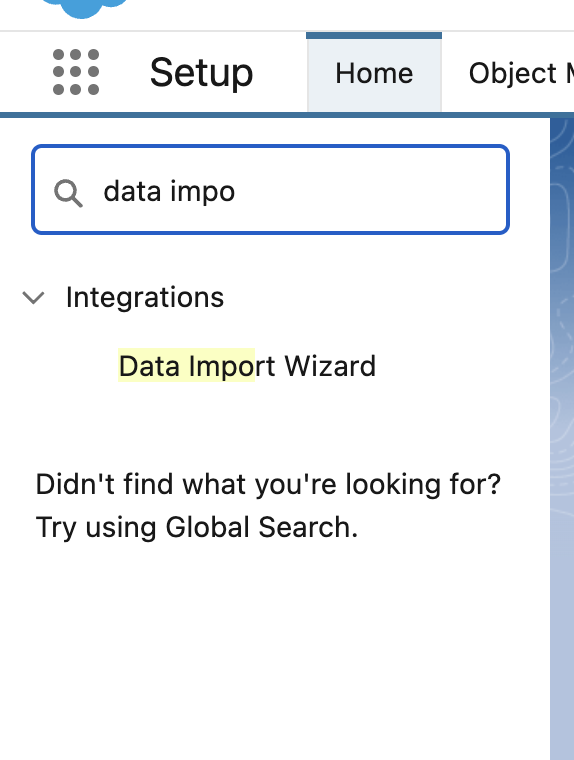Click the "Try using Global Search." text

click(197, 527)
